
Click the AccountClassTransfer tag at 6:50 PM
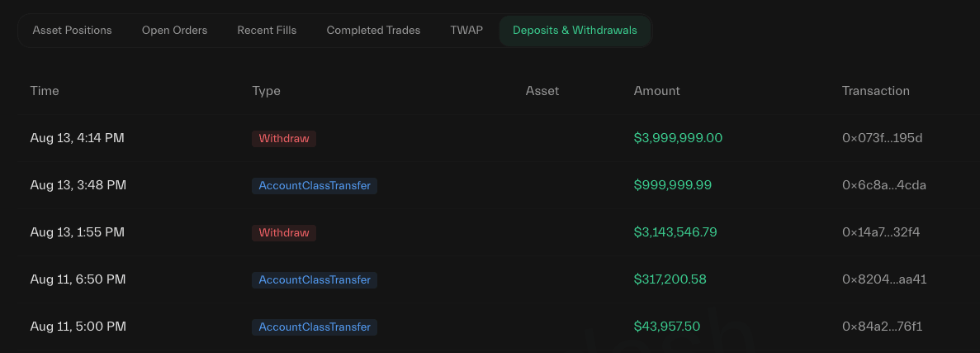pyautogui.click(x=315, y=279)
